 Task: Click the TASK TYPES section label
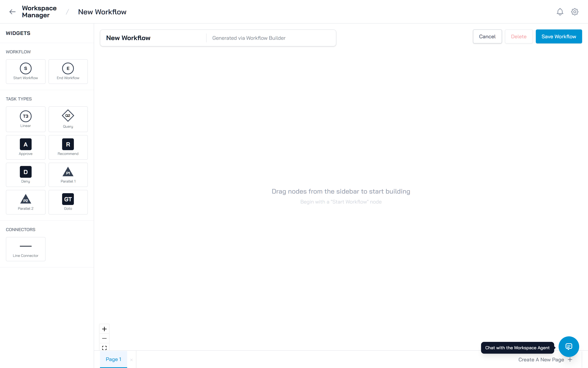[x=19, y=99]
